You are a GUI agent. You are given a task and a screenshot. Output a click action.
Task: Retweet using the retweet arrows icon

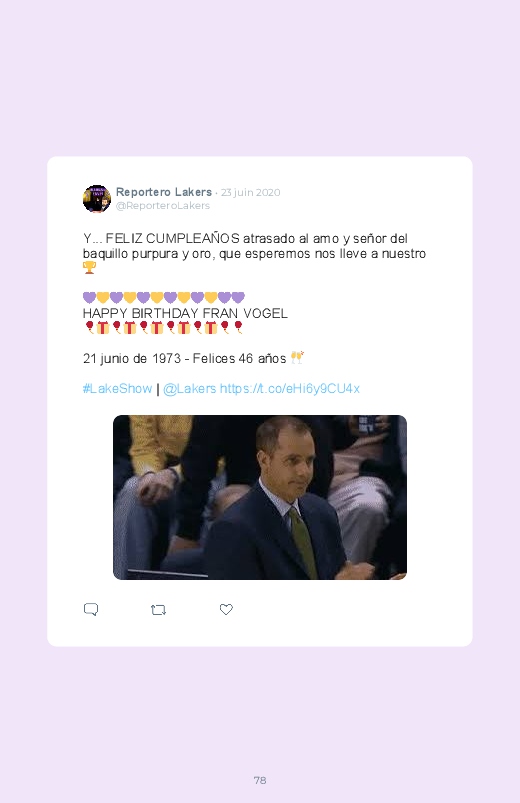point(158,610)
